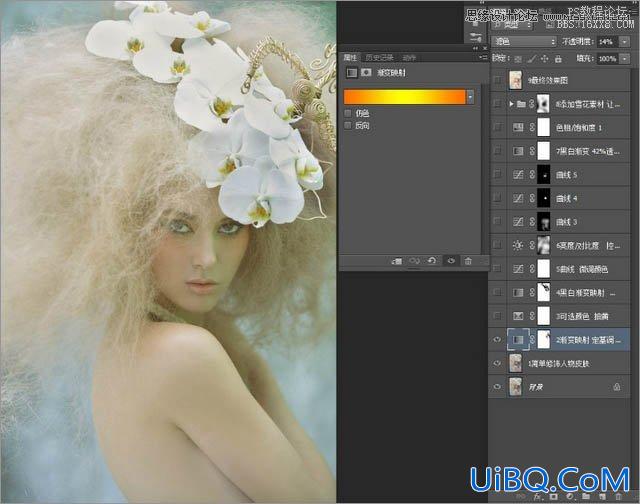Select the 9最终效果图 layer thumbnail
This screenshot has height=504, width=640.
(516, 80)
